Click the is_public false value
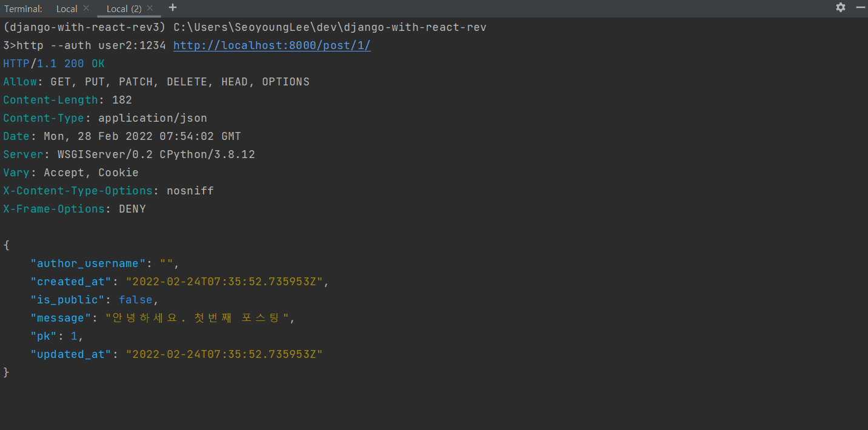The height and width of the screenshot is (430, 868). click(x=138, y=300)
